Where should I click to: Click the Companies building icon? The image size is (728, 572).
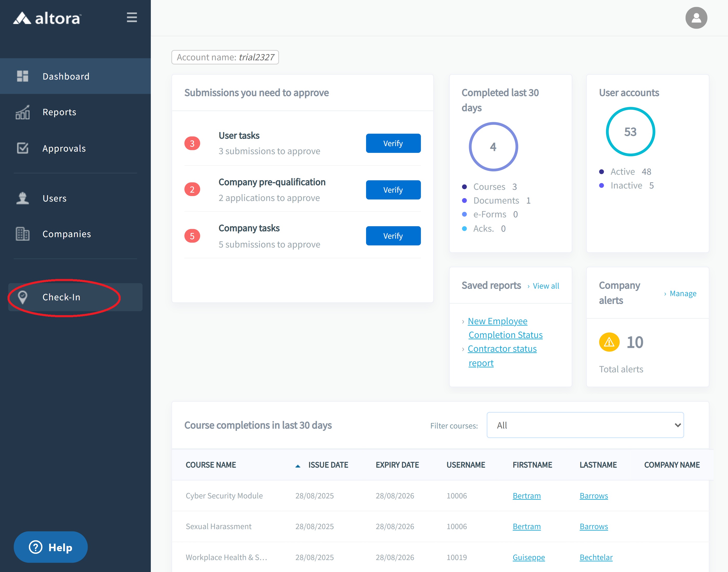22,234
